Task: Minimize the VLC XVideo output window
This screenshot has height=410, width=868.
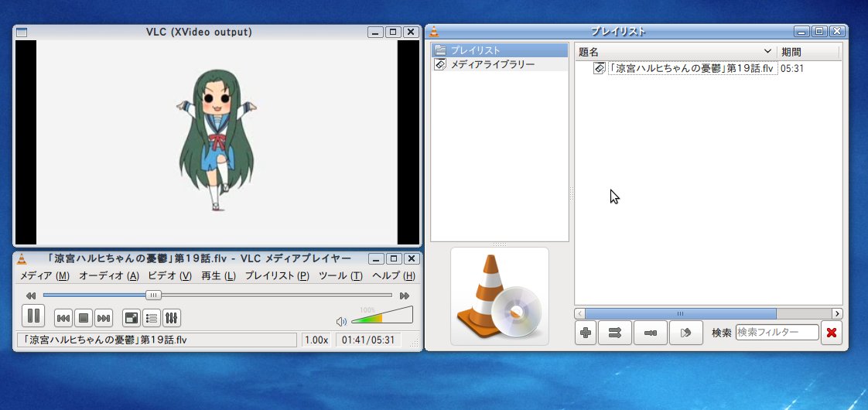Action: point(375,32)
